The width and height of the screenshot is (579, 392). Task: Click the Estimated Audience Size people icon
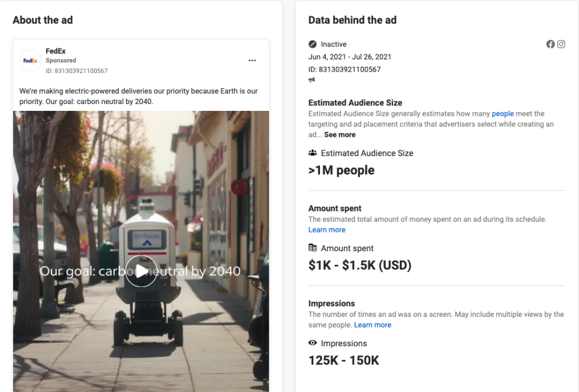313,153
